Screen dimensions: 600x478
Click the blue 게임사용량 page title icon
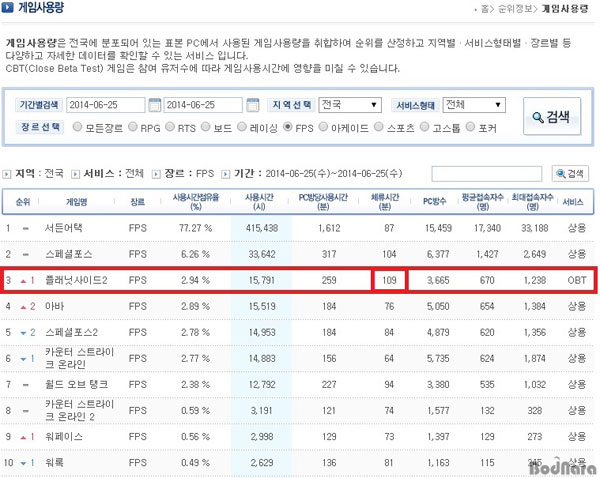tap(8, 8)
